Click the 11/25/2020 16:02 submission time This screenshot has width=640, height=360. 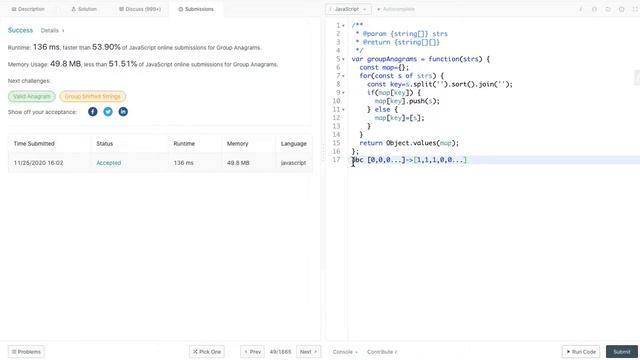(38, 163)
